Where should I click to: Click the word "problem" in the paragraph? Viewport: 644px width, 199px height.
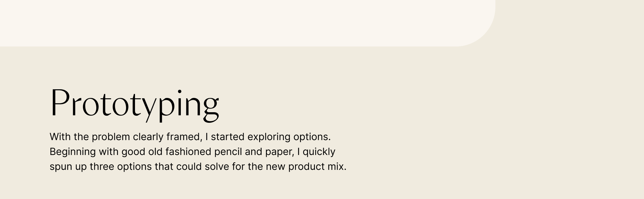click(x=111, y=137)
